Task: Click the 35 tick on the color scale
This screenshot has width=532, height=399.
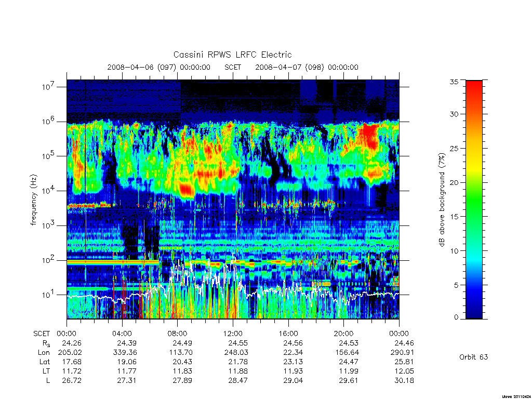Action: click(454, 82)
